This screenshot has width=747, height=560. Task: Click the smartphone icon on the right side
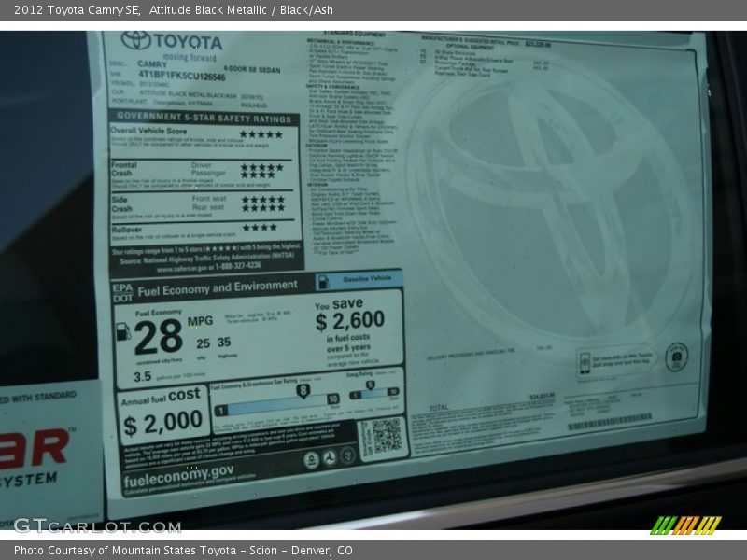pyautogui.click(x=585, y=363)
